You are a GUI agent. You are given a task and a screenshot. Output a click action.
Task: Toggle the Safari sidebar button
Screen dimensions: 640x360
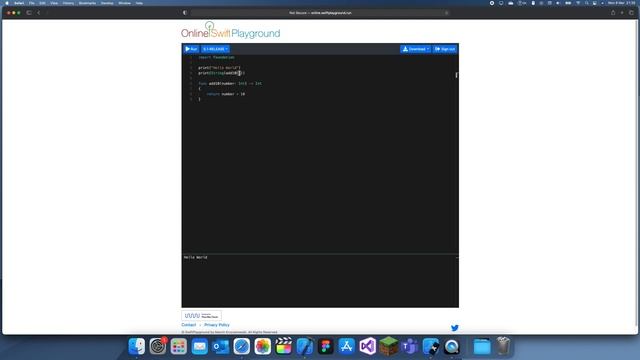pyautogui.click(x=29, y=13)
